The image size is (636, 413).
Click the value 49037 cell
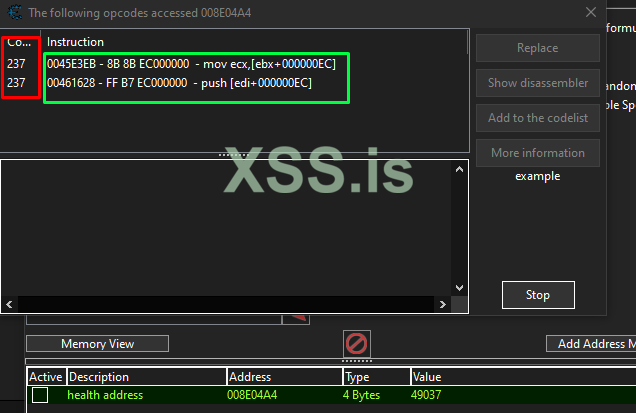click(x=425, y=395)
